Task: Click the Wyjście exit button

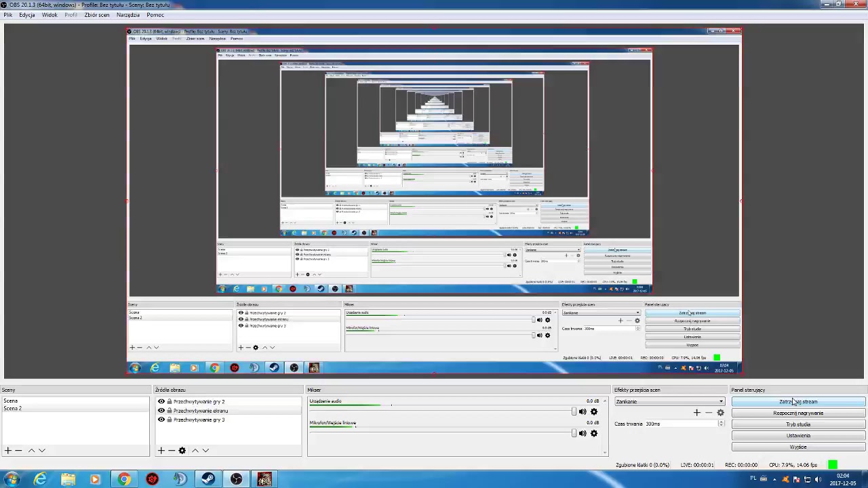Action: click(x=798, y=447)
